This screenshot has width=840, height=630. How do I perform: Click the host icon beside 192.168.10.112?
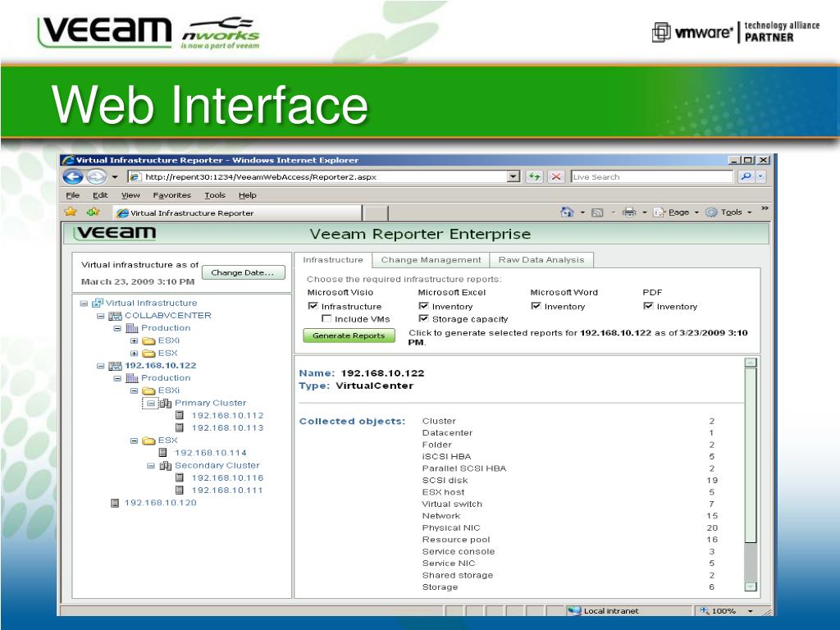point(180,416)
